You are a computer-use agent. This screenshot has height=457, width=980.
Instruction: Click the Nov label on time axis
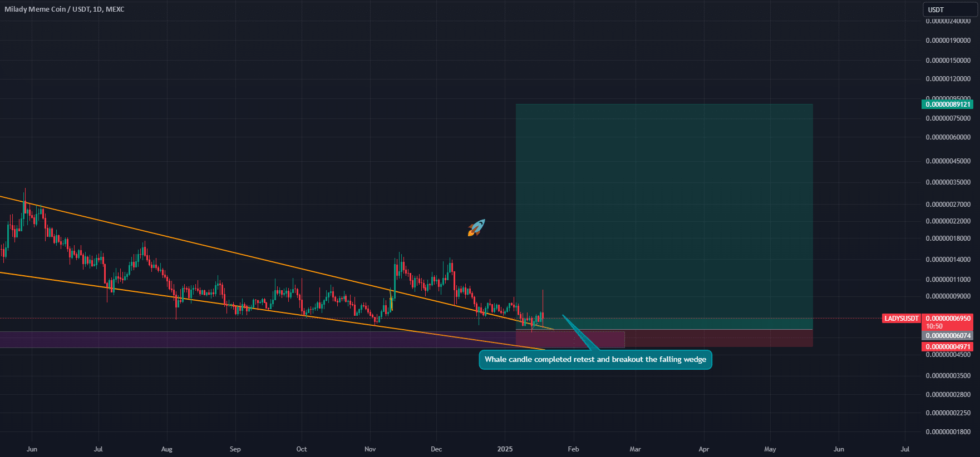point(370,449)
